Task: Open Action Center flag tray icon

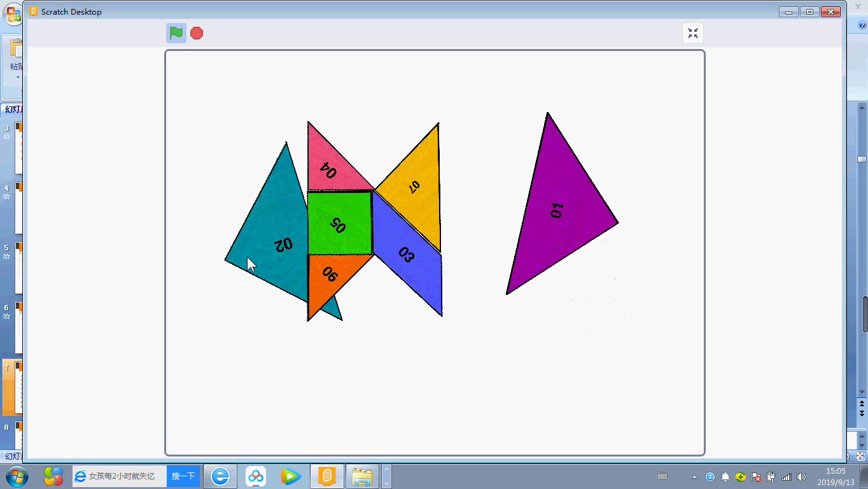Action: 756,476
